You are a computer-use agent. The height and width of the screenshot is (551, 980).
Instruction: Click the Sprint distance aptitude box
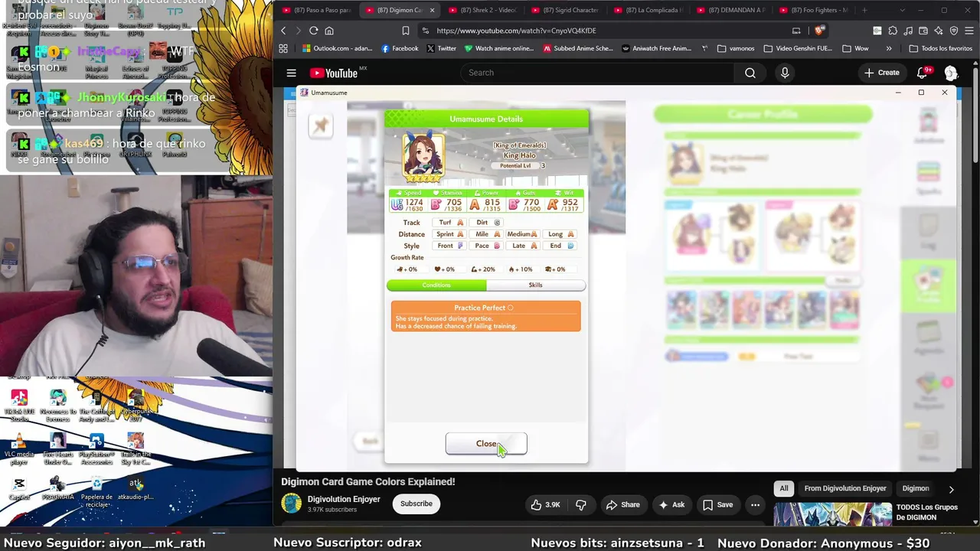click(x=450, y=234)
